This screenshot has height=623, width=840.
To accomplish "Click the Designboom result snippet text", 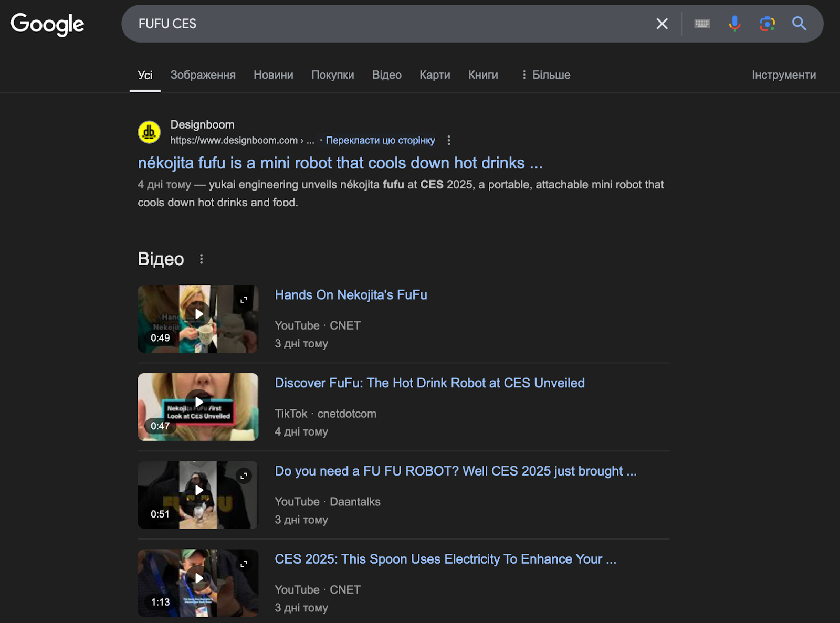I will click(401, 193).
